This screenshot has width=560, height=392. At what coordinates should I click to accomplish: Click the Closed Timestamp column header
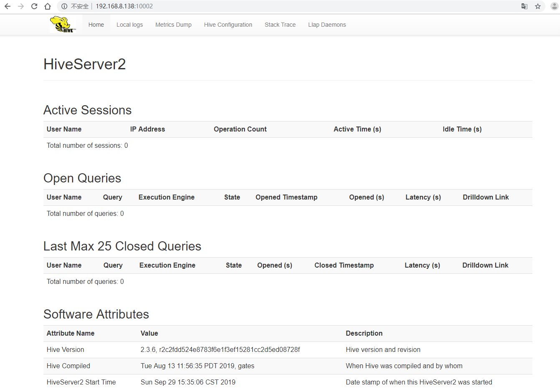coord(344,266)
